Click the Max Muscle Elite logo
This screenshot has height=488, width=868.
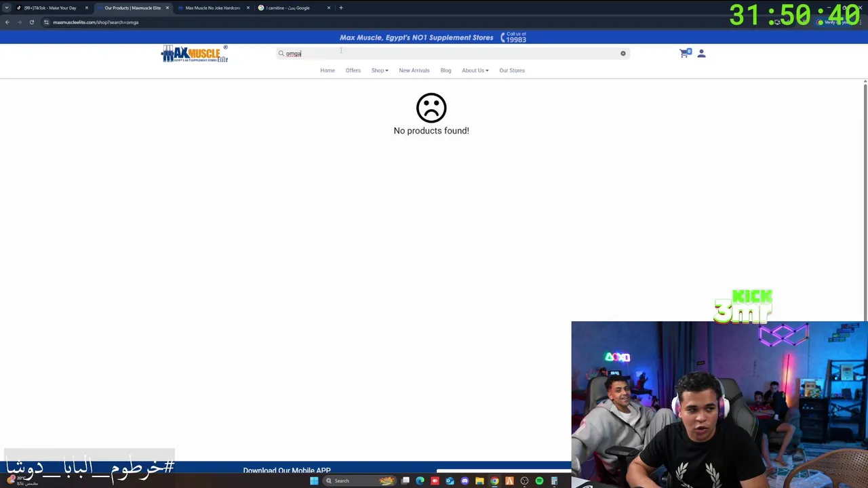[x=195, y=54]
